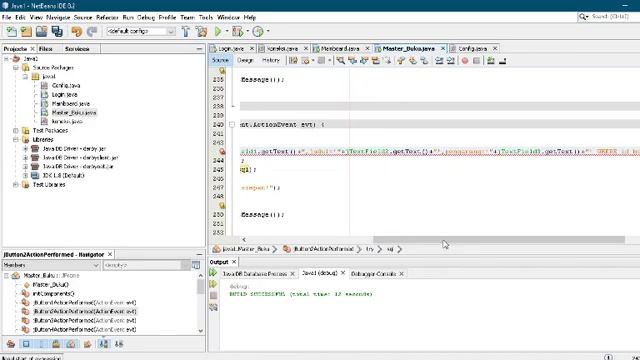The height and width of the screenshot is (360, 640).
Task: Stop the running build in Output
Action: (x=213, y=295)
